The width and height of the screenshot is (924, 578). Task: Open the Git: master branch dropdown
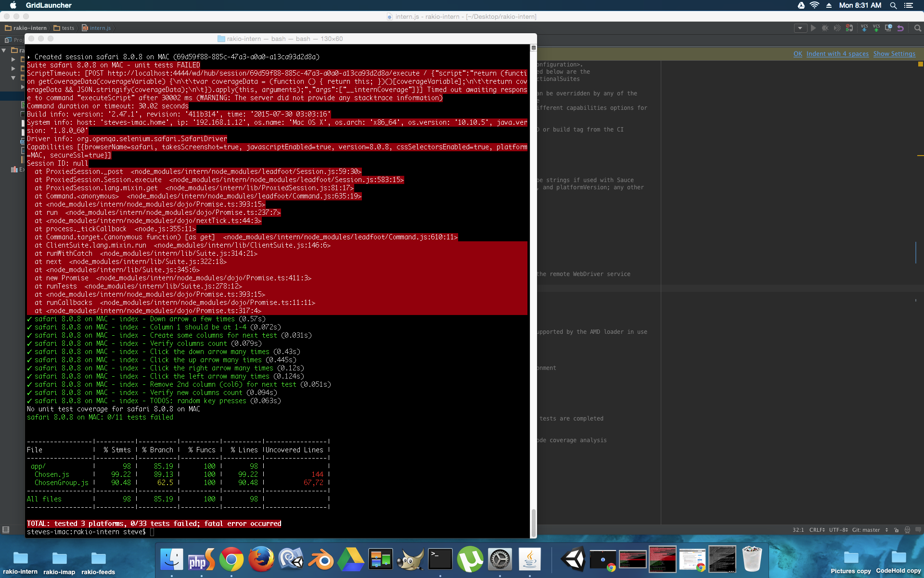pyautogui.click(x=870, y=530)
